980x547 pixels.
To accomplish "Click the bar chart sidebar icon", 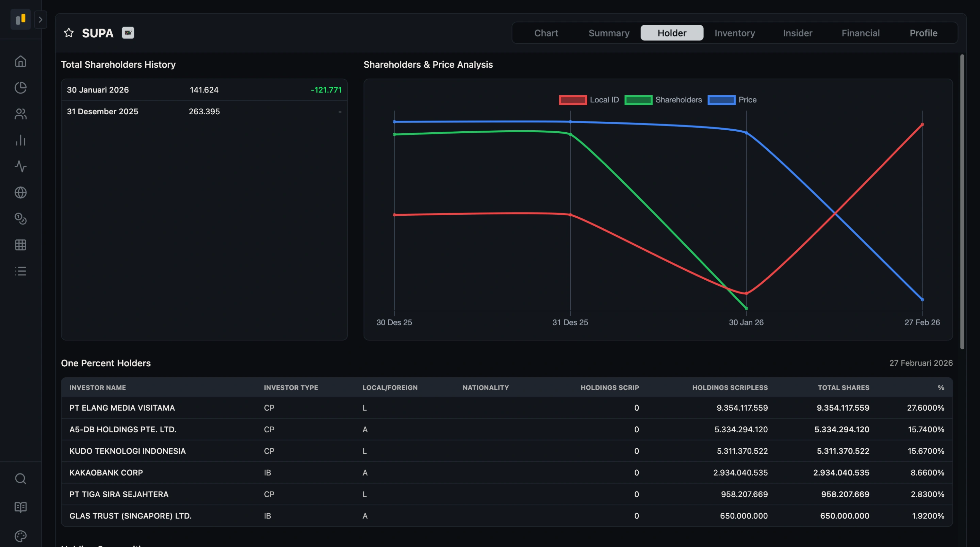I will coord(20,140).
